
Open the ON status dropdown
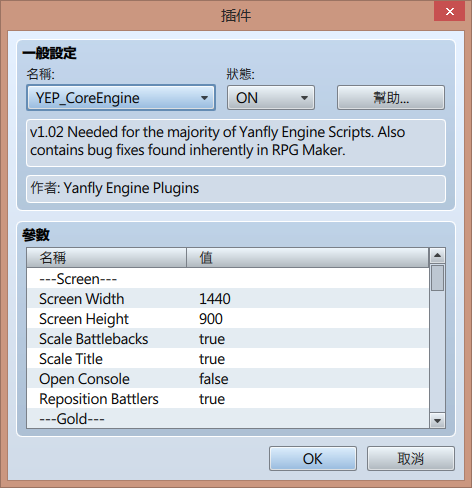tap(271, 98)
